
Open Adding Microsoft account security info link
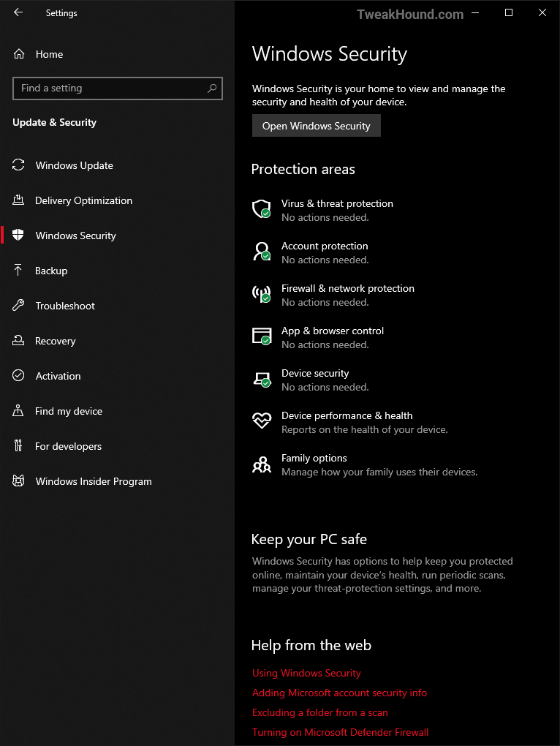click(339, 693)
